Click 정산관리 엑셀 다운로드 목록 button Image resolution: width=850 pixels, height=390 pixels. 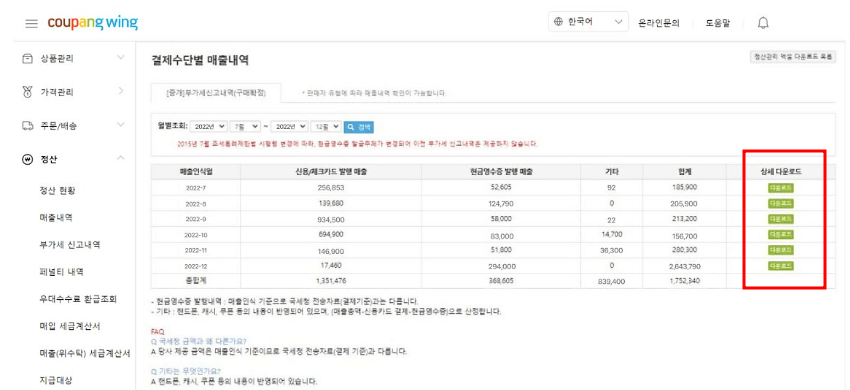(x=793, y=56)
